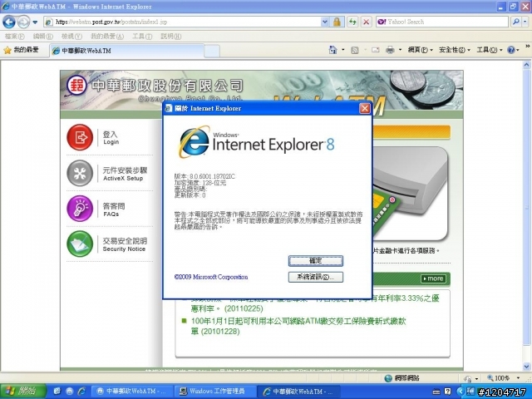
Task: Open the 編輯(E) menu
Action: (42, 36)
